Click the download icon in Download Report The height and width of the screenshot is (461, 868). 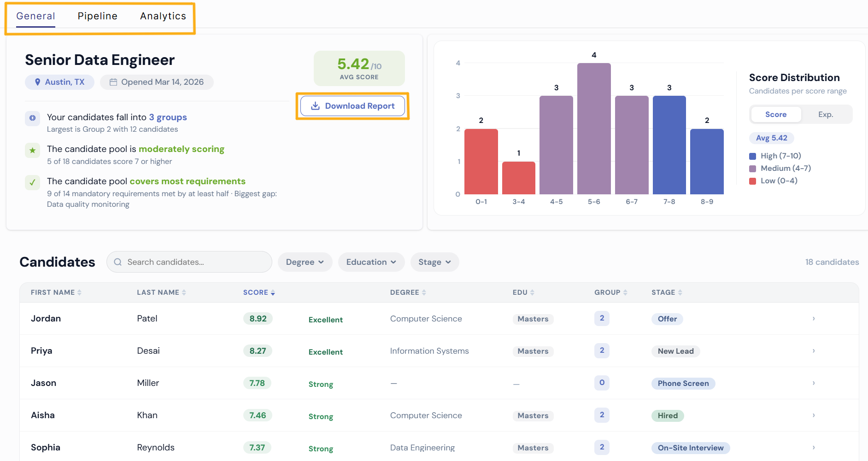[315, 106]
